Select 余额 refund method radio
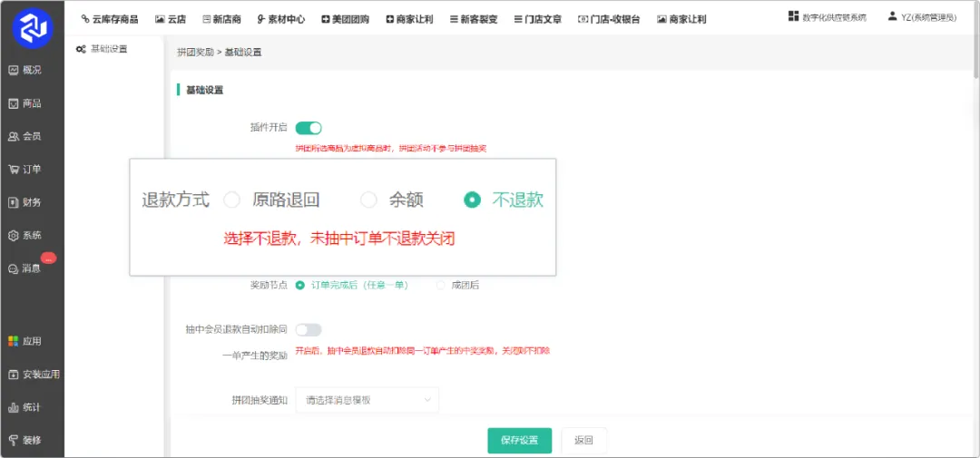This screenshot has height=458, width=980. (x=368, y=200)
